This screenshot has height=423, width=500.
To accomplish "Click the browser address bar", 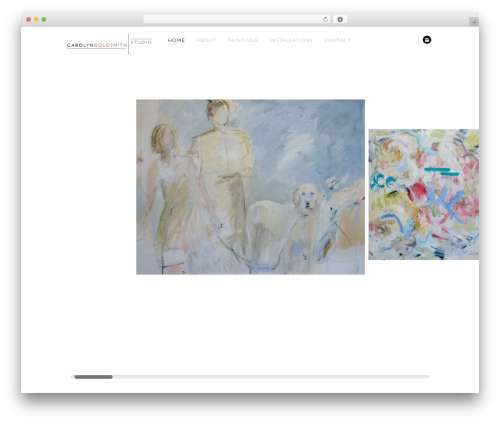I will (237, 19).
